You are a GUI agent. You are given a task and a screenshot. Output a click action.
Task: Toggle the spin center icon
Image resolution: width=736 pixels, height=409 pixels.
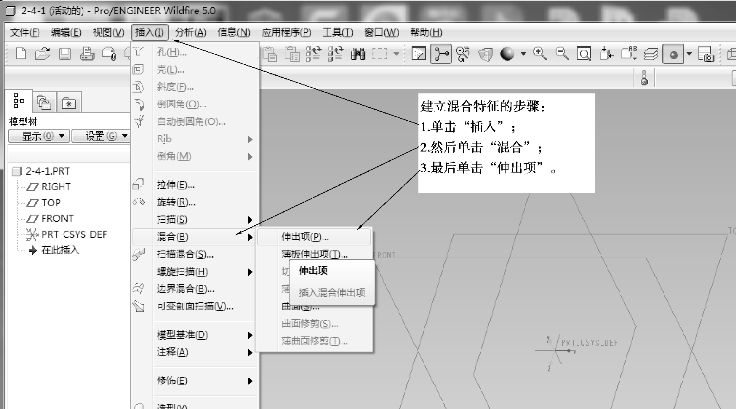point(441,54)
